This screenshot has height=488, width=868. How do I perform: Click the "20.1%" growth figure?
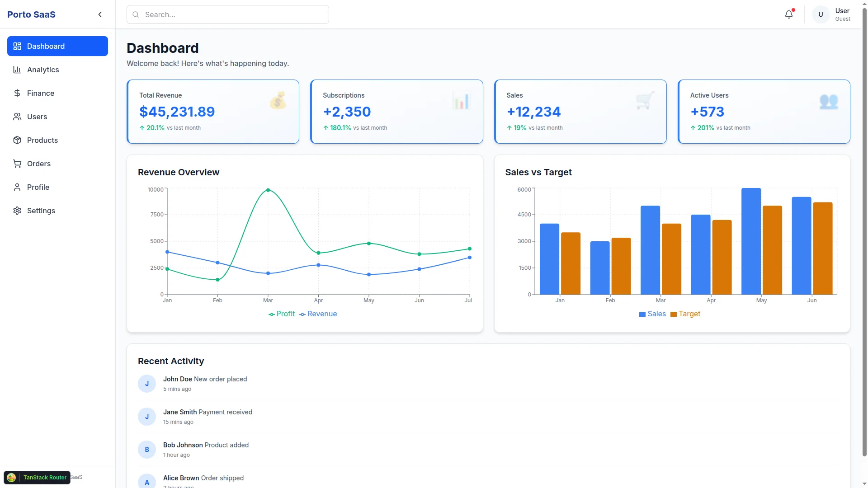pos(156,128)
